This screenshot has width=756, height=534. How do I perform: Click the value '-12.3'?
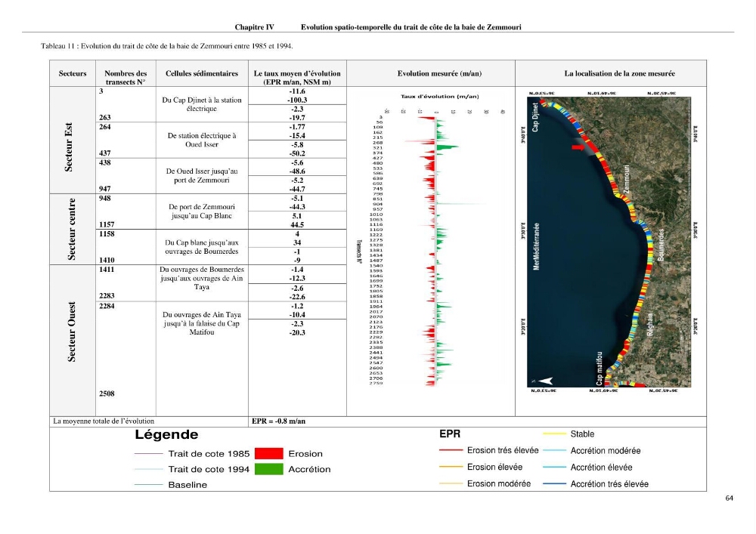(x=297, y=278)
